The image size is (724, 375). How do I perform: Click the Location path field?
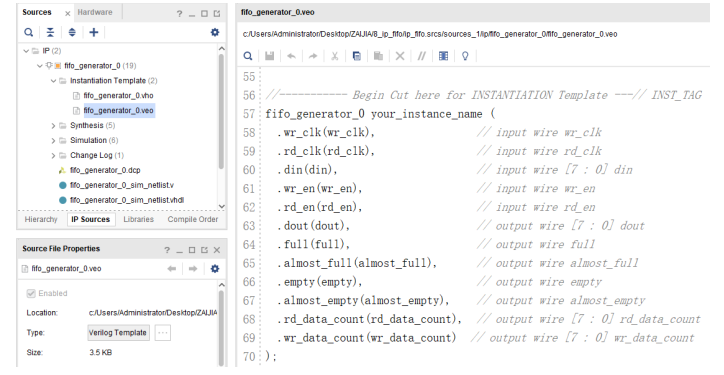pos(153,313)
